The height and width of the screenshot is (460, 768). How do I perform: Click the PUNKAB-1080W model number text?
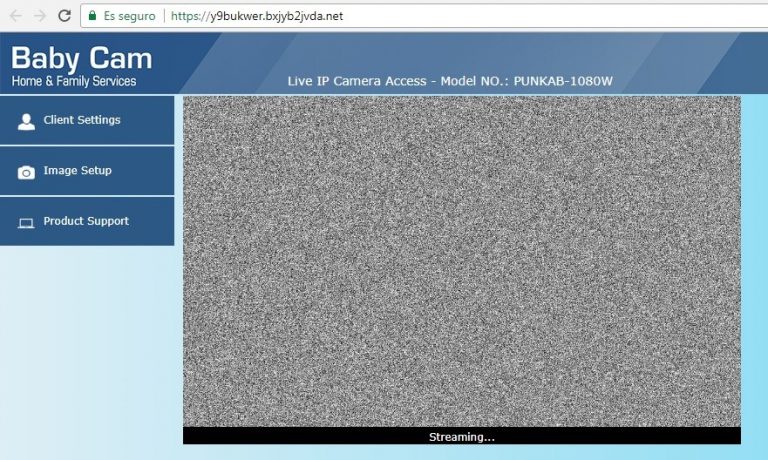[x=562, y=81]
